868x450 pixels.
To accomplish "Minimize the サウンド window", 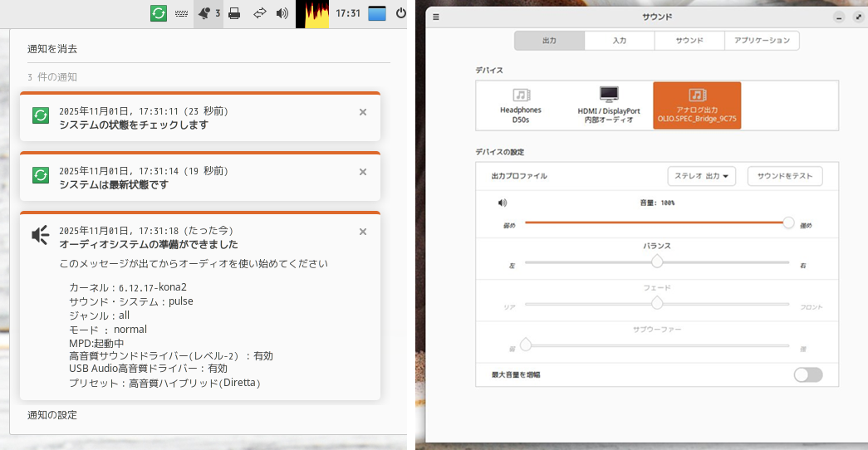I will 839,17.
